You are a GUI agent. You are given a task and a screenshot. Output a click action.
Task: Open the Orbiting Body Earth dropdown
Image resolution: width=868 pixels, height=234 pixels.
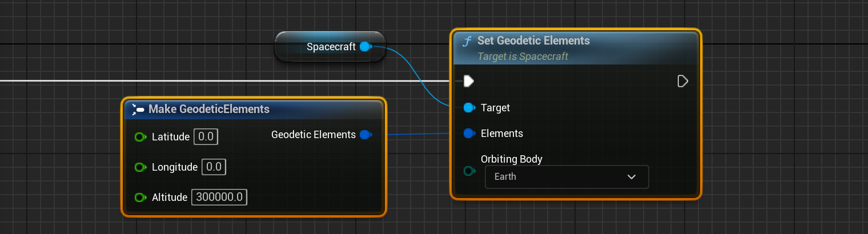point(566,177)
